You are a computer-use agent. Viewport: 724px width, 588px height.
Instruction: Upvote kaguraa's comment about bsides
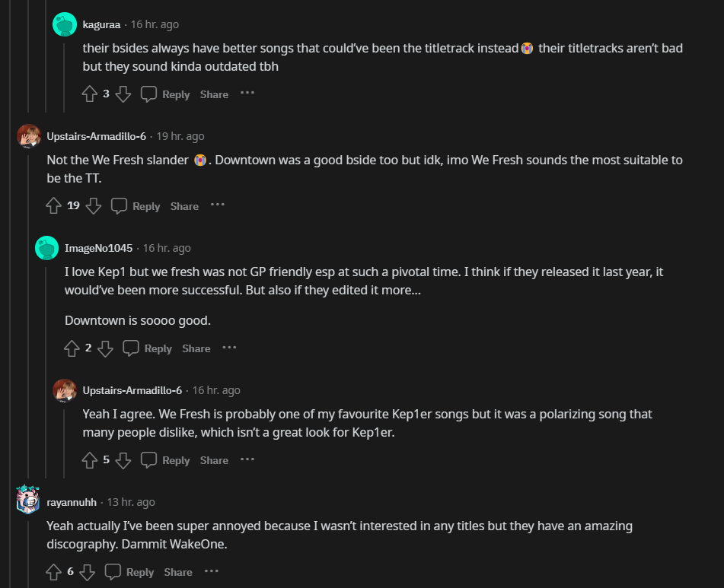tap(90, 94)
